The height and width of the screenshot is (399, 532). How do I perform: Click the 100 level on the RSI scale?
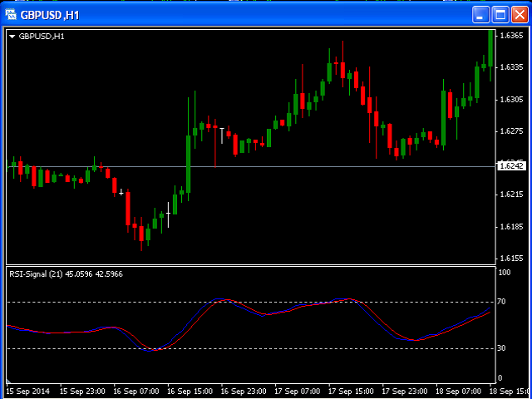click(505, 272)
